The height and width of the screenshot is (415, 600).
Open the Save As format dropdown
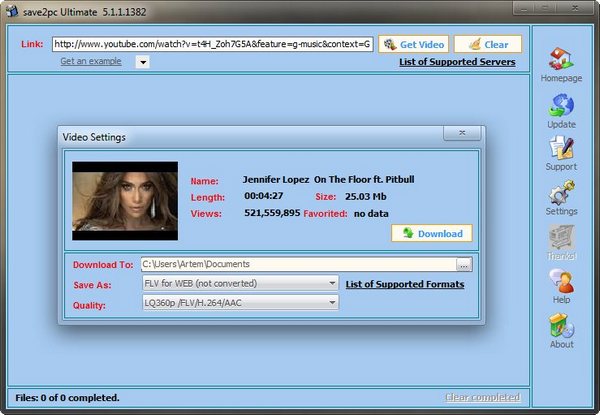[240, 284]
